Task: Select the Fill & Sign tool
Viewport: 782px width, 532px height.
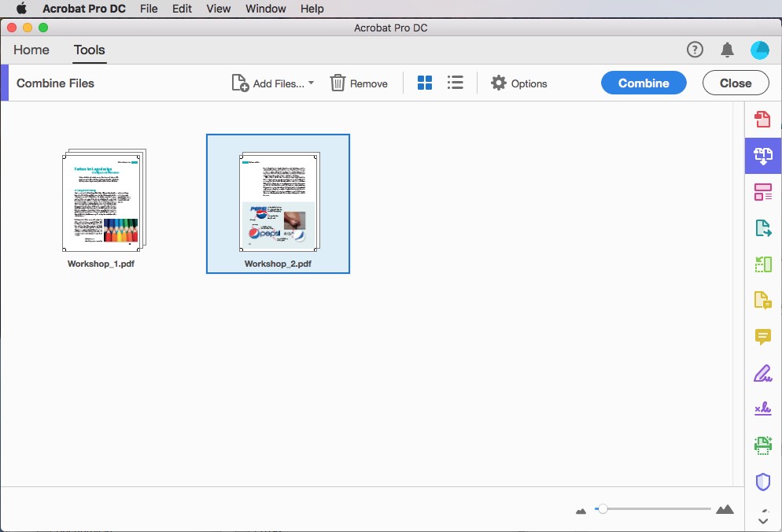Action: (x=762, y=373)
